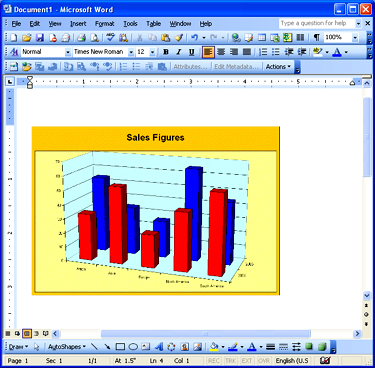Open the Format menu
Viewport: 375px width, 368px height.
(105, 24)
